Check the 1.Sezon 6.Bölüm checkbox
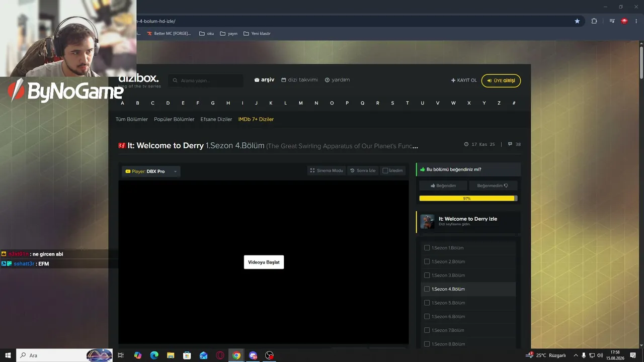Screen dimensions: 644x362 tap(427, 316)
